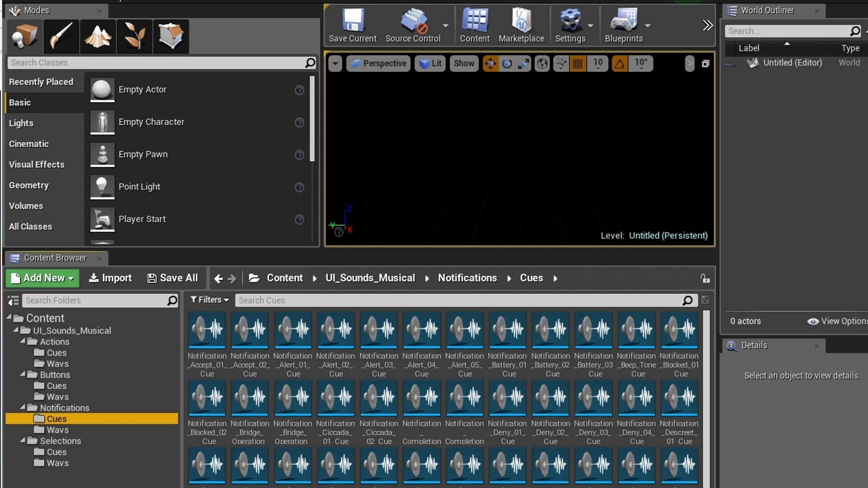Select the Rotate transform tool
868x488 pixels.
click(507, 64)
